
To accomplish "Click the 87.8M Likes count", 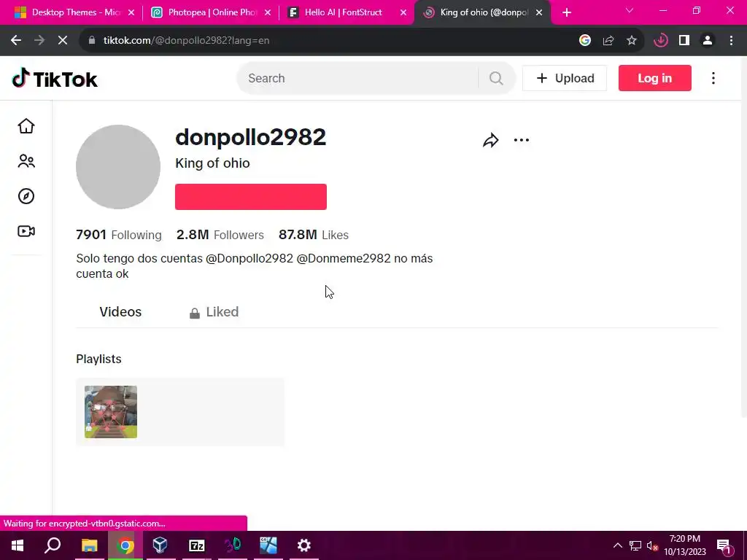I will click(314, 235).
